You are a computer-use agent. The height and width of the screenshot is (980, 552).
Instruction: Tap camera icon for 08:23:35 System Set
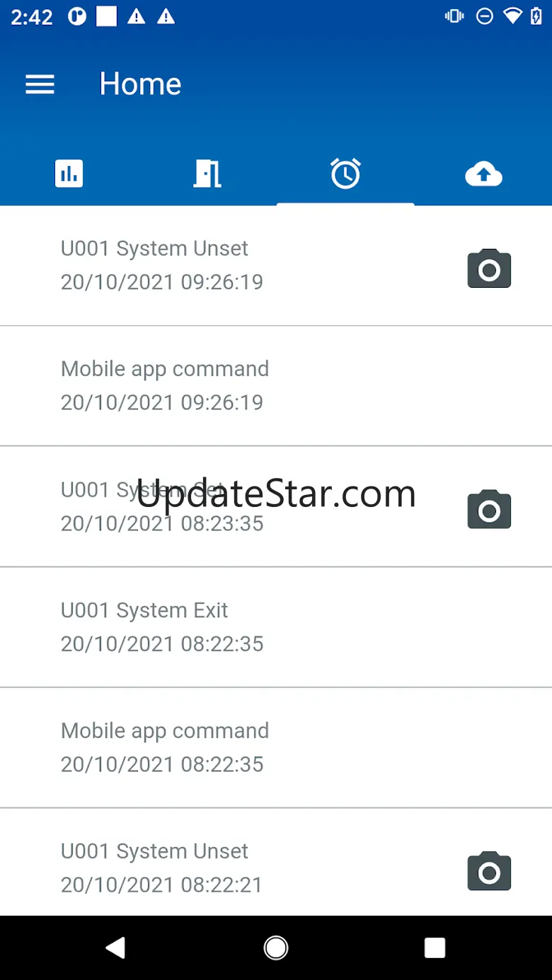pyautogui.click(x=489, y=509)
